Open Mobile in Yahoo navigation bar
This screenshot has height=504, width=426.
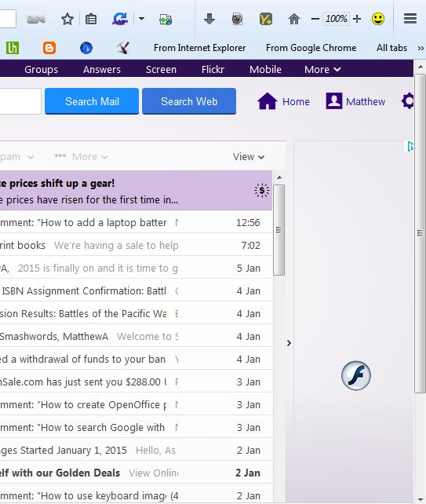pyautogui.click(x=265, y=69)
